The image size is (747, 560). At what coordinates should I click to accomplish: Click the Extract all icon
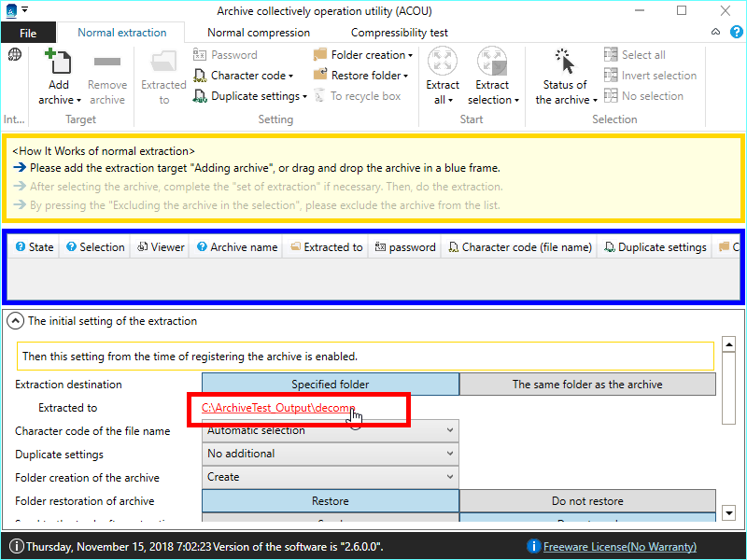pos(443,63)
